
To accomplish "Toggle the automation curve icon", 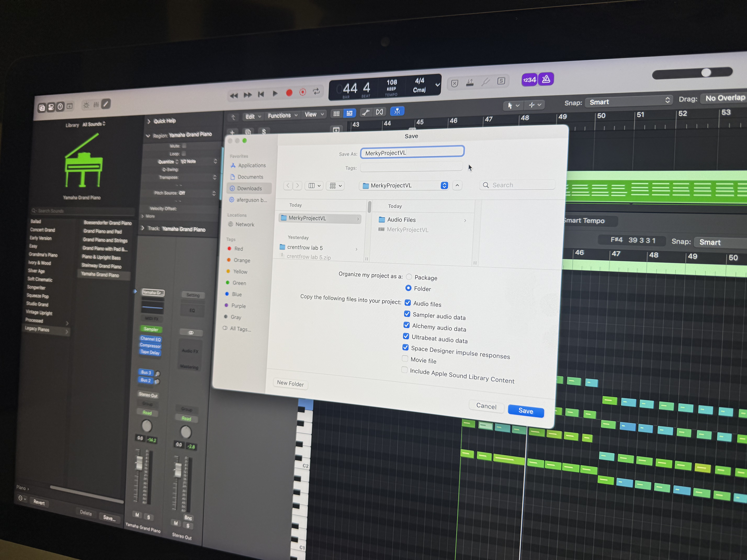I will pos(366,112).
